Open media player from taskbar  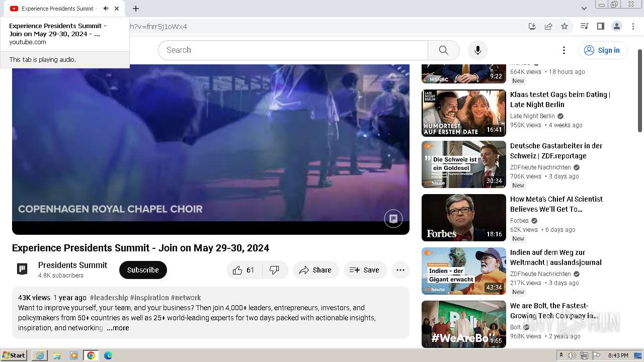(74, 355)
